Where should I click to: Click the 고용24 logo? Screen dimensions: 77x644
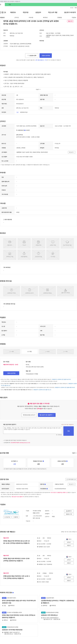tap(3, 12)
